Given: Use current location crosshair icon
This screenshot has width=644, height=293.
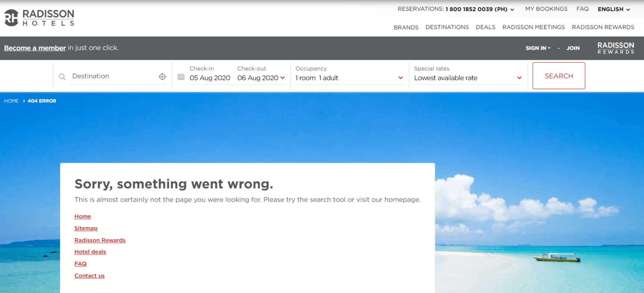Looking at the screenshot, I should click(x=162, y=77).
